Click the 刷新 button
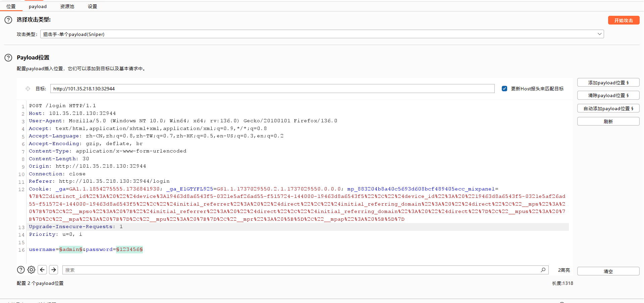Image resolution: width=644 pixels, height=303 pixels. (x=608, y=122)
